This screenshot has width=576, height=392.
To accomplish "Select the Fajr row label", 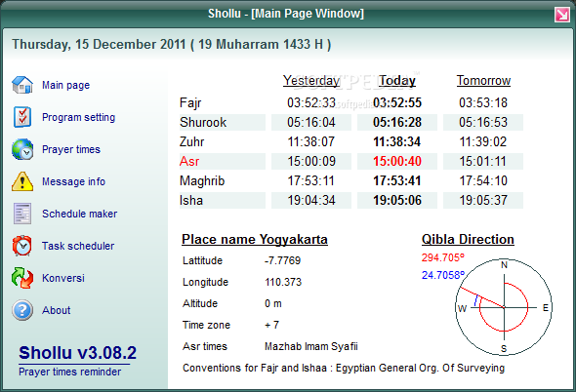I will coord(190,102).
